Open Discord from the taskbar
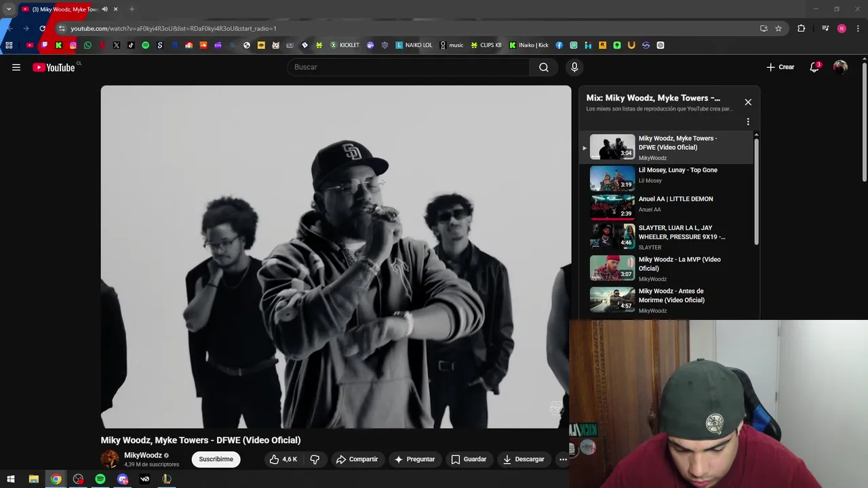868x488 pixels. (123, 479)
